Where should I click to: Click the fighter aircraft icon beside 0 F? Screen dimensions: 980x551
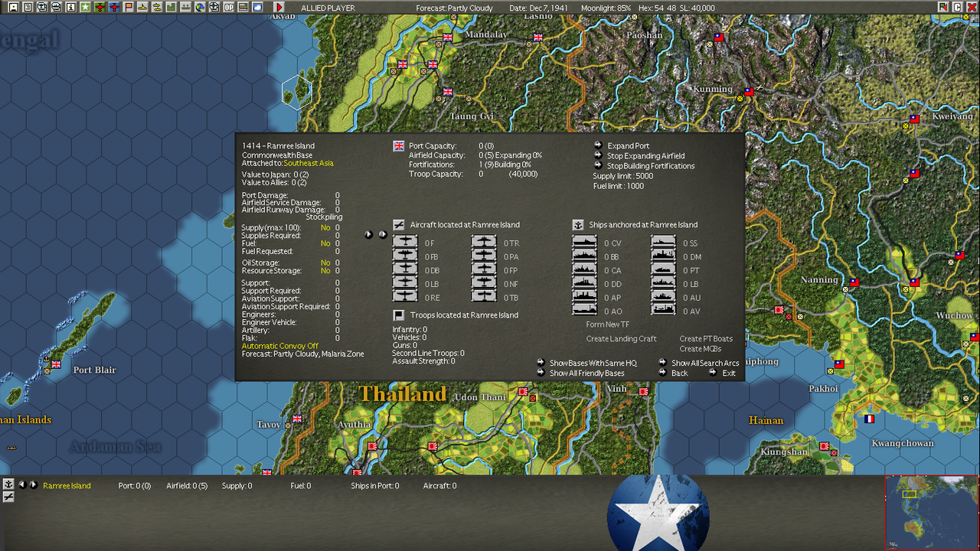pyautogui.click(x=405, y=243)
